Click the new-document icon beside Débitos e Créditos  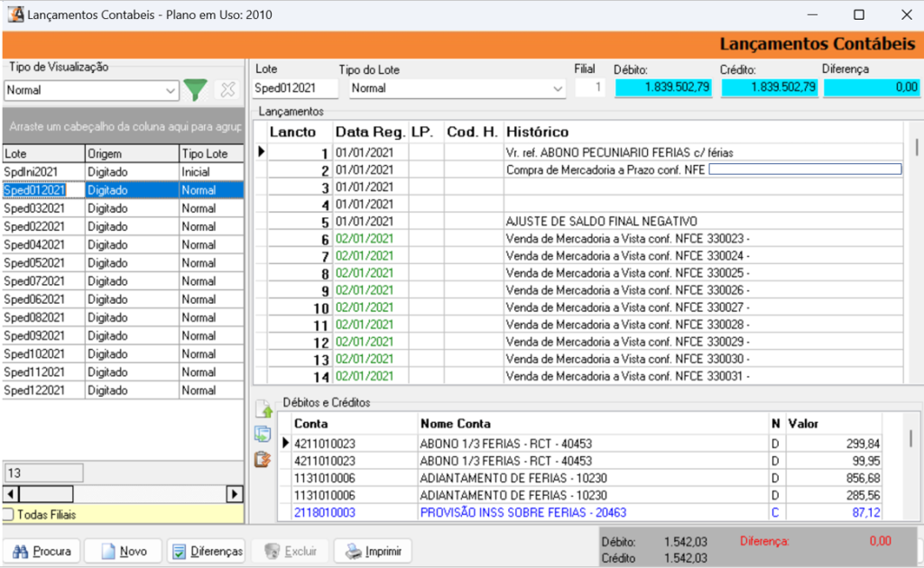pyautogui.click(x=263, y=408)
